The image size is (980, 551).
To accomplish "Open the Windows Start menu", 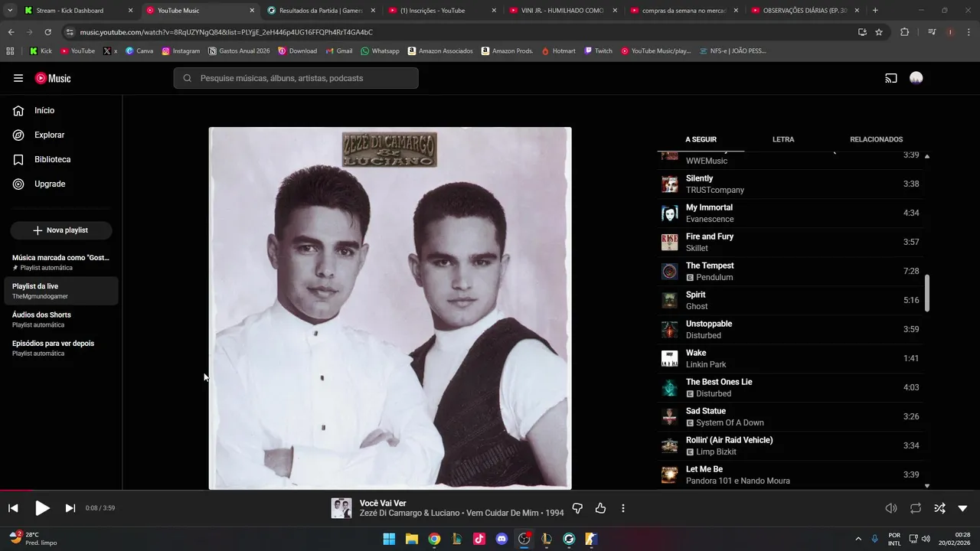I will coord(389,539).
